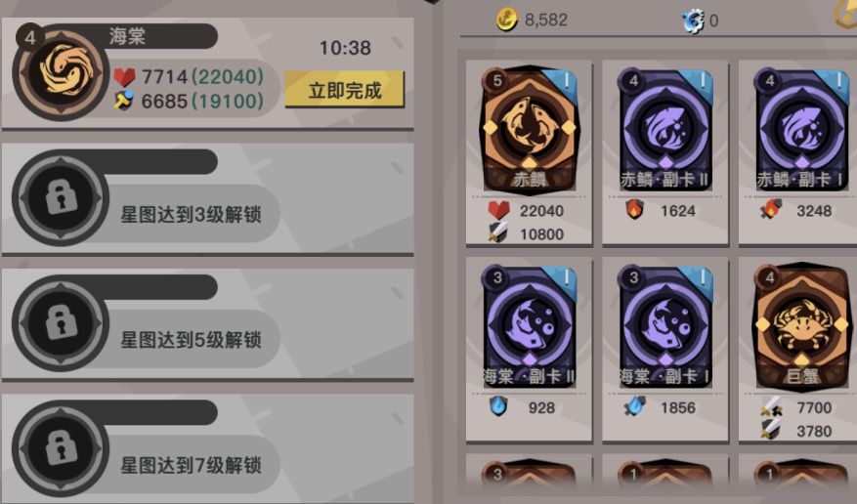The width and height of the screenshot is (857, 504).
Task: Tap the lock icon requiring 星图 level 7
Action: coord(62,448)
